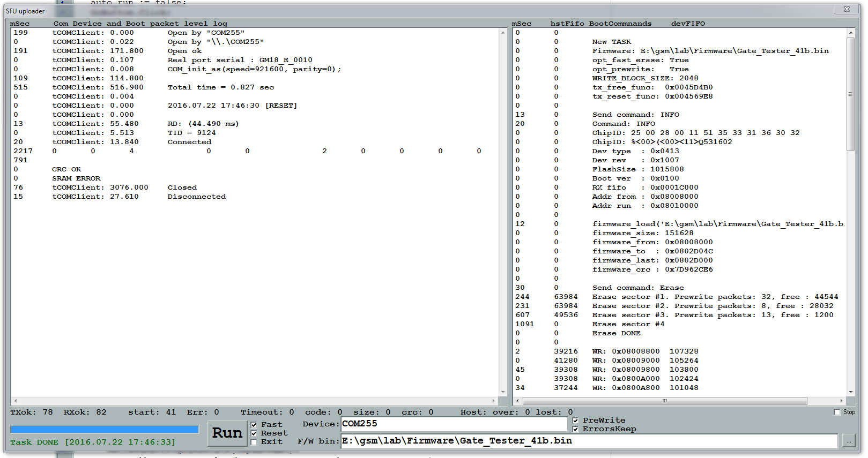This screenshot has width=868, height=458.
Task: Click the 'hstFifo BootCommnands' header
Action: [601, 24]
